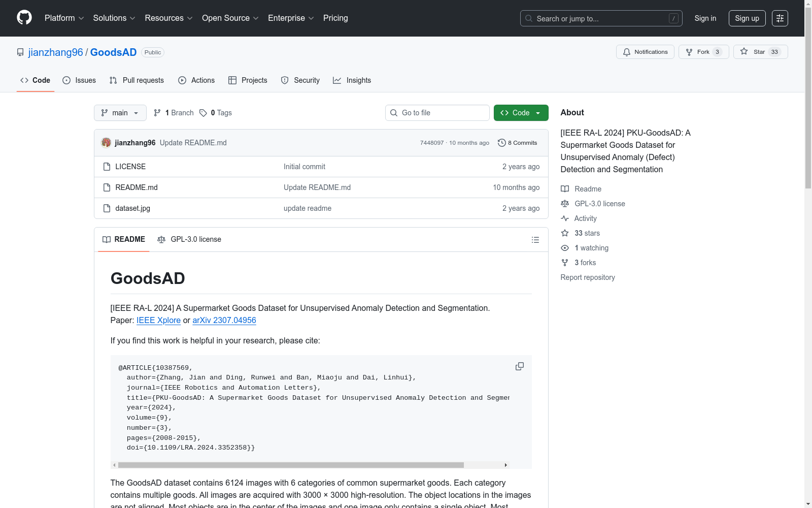The image size is (812, 508).
Task: Click the star icon beside 33 stars
Action: (x=565, y=233)
